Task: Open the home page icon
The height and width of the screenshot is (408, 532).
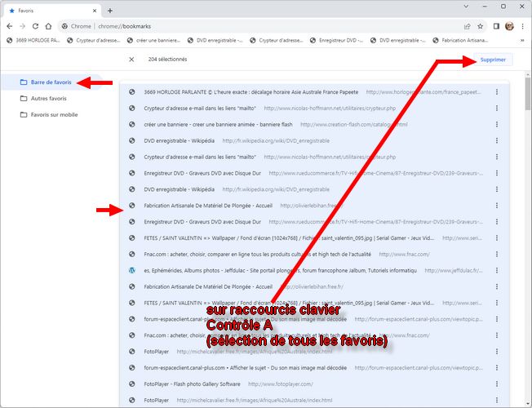Action: (48, 26)
